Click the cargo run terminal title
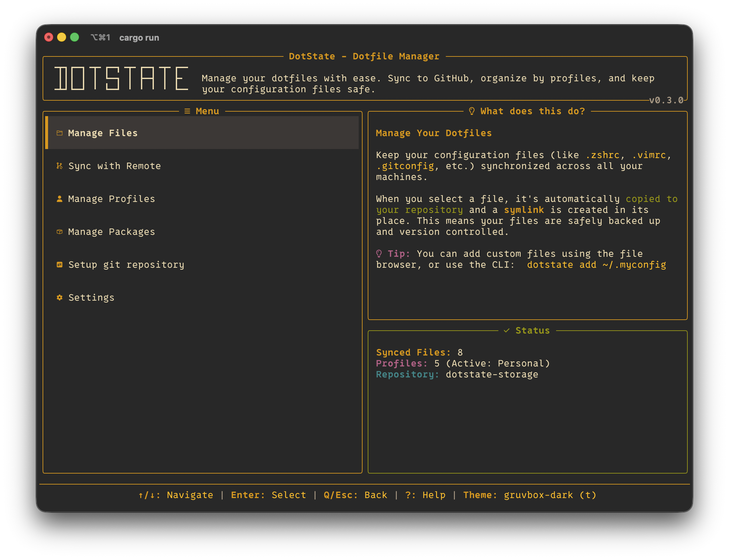Viewport: 729px width, 560px height. (139, 38)
